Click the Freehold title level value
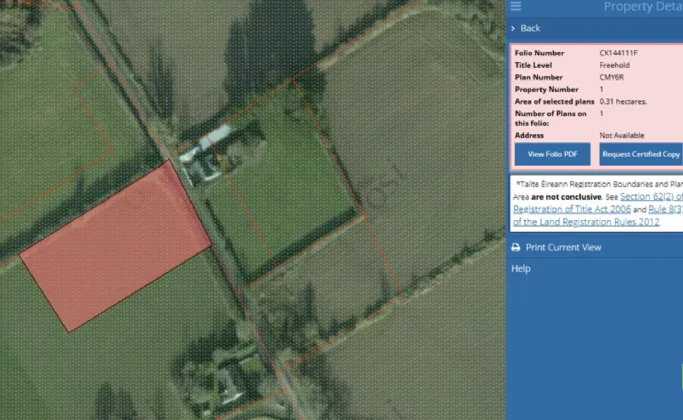The height and width of the screenshot is (420, 683). pos(614,65)
